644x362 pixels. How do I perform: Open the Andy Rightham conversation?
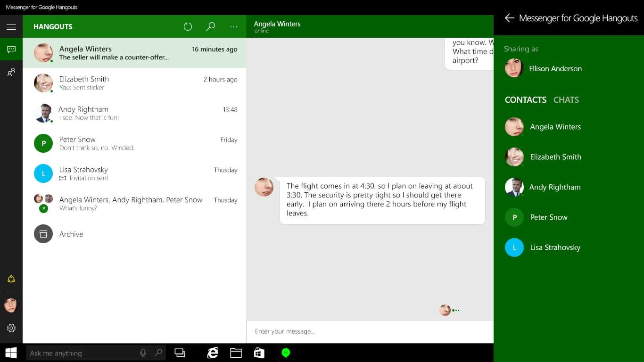(134, 113)
